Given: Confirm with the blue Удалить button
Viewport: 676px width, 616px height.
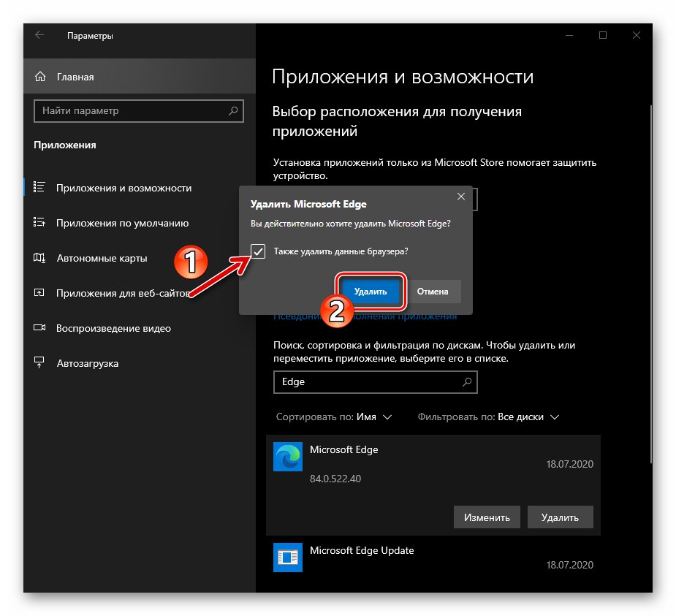Looking at the screenshot, I should pos(371,292).
